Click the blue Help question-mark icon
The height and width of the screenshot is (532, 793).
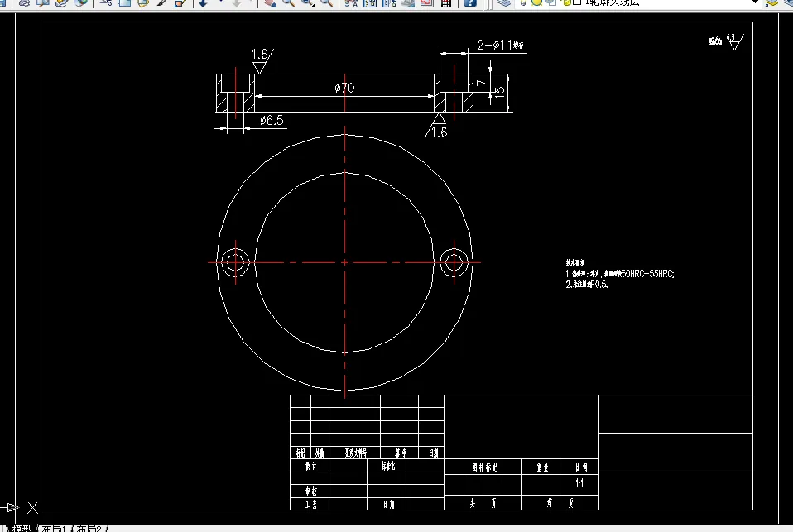[470, 2]
